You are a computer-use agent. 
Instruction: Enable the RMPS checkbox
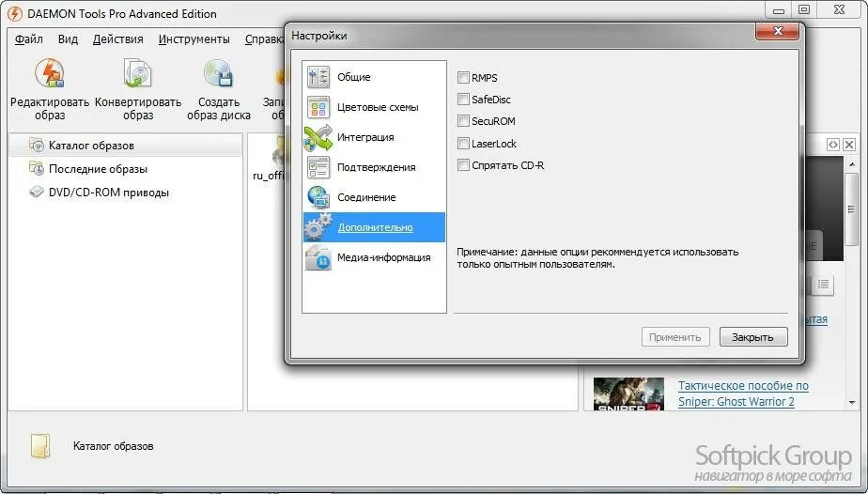(463, 77)
